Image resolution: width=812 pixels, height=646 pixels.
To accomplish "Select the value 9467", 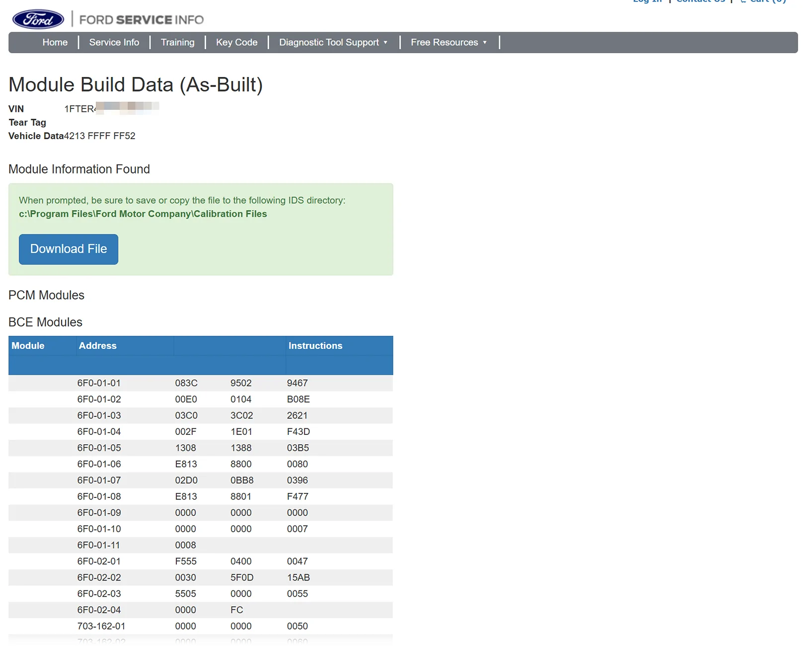I will 297,383.
